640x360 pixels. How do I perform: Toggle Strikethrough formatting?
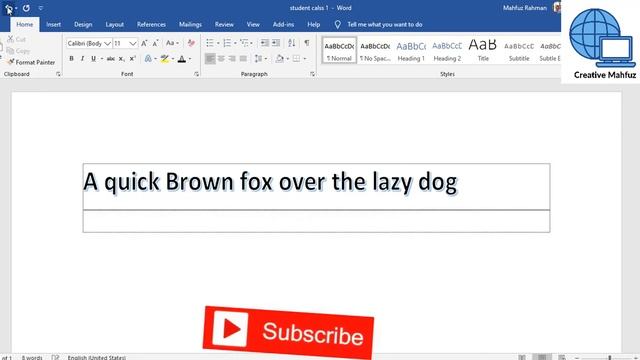pos(111,59)
